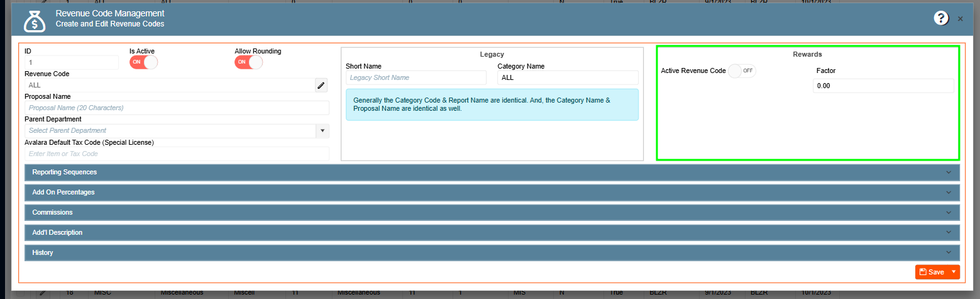Disable the Allow Rounding switch
980x299 pixels.
pos(248,62)
